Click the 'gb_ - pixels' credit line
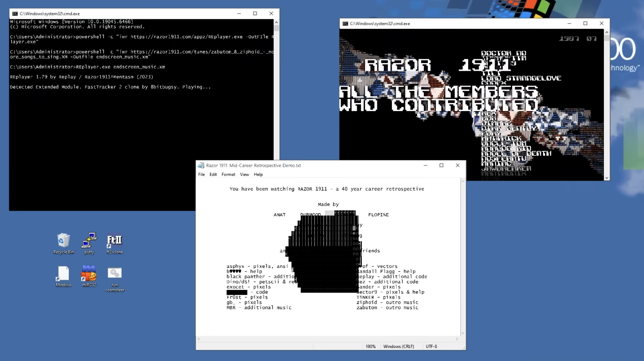Viewport: 644px width, 361px height. 244,302
